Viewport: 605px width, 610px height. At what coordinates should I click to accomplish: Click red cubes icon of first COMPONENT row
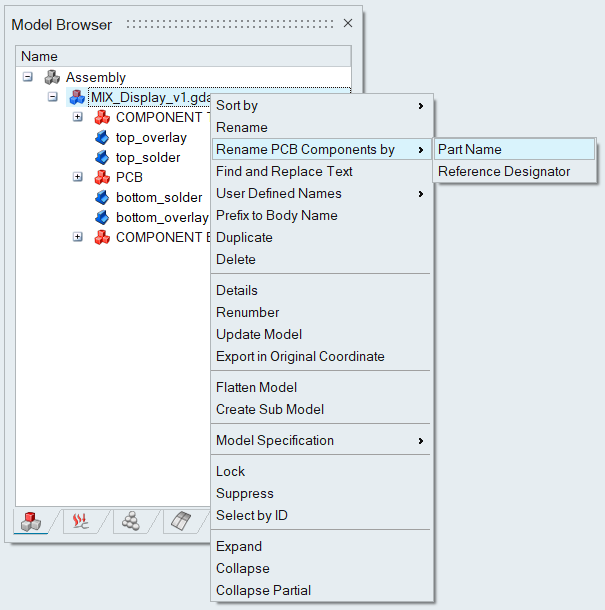[102, 117]
